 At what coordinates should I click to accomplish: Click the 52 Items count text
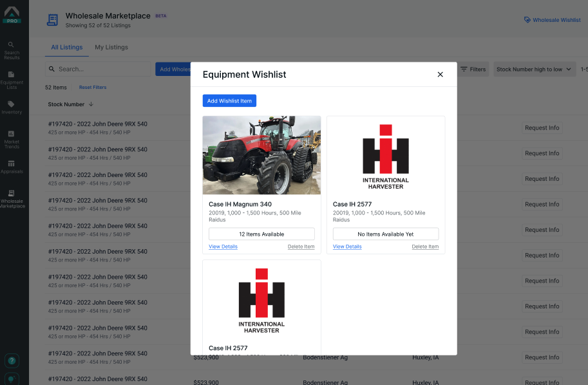click(x=56, y=88)
